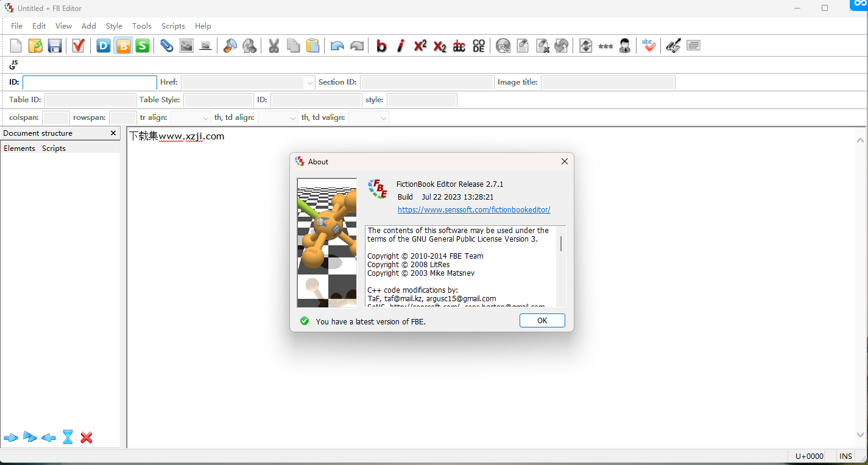
Task: Paste from clipboard with the clipboard icon
Action: point(313,46)
